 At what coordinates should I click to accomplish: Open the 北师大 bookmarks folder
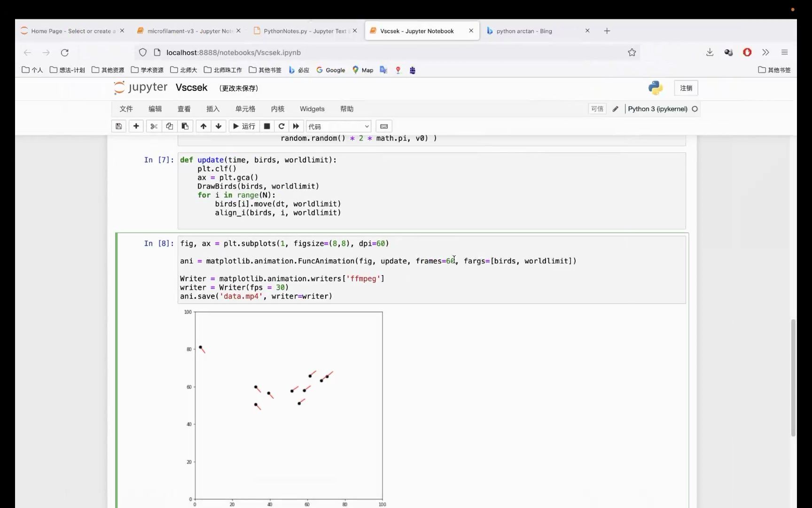tap(183, 70)
